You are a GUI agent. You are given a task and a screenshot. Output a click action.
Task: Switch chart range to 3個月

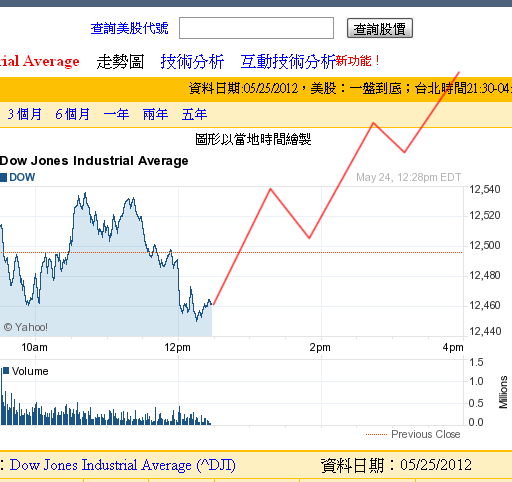(25, 114)
